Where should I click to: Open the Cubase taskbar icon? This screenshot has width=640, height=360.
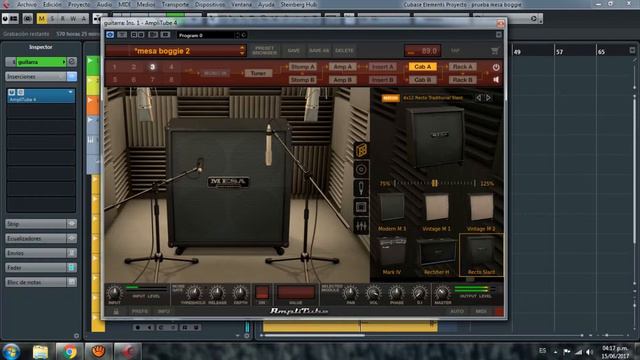pyautogui.click(x=128, y=351)
